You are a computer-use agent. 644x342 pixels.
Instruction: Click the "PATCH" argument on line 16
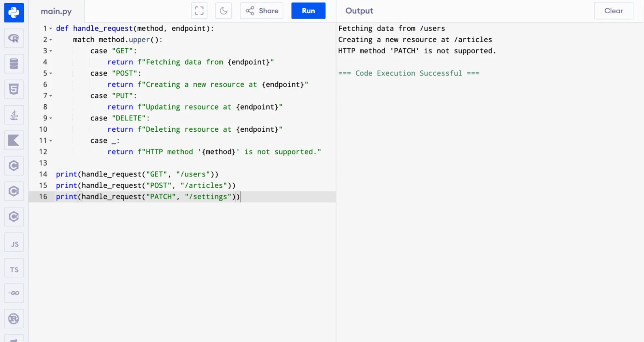click(x=161, y=197)
